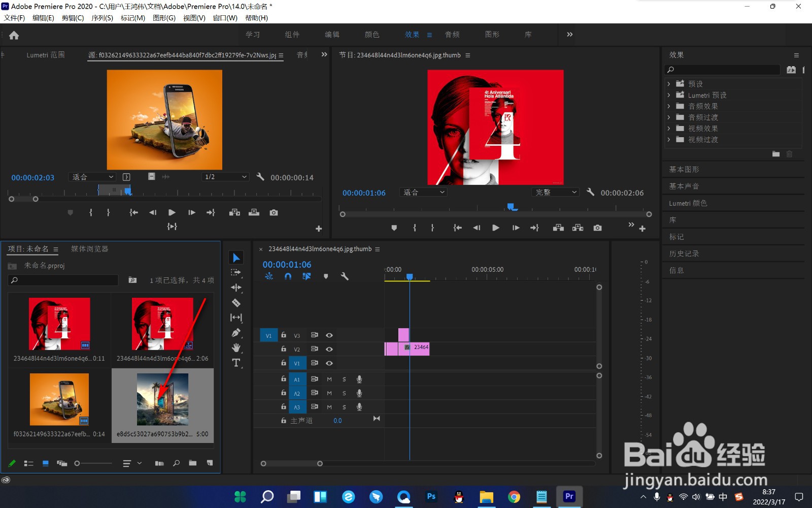Expand the 视频过渡 folder
812x508 pixels.
[x=669, y=140]
